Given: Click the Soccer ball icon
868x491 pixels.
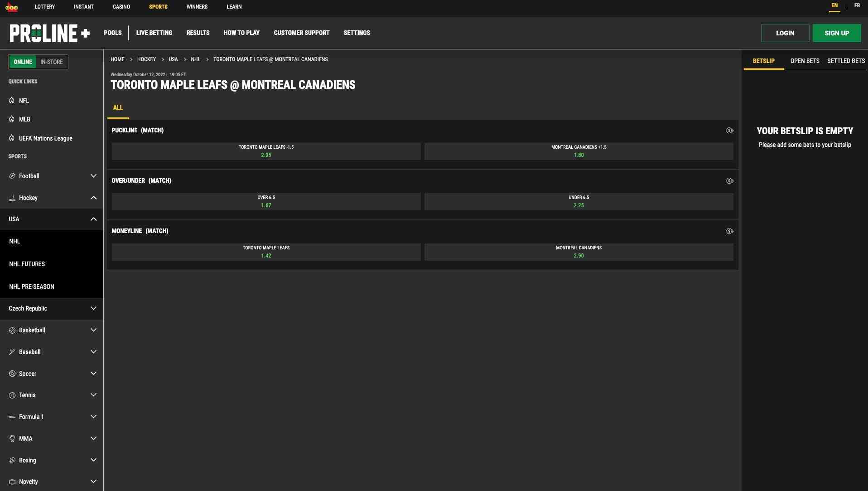Looking at the screenshot, I should pyautogui.click(x=12, y=374).
